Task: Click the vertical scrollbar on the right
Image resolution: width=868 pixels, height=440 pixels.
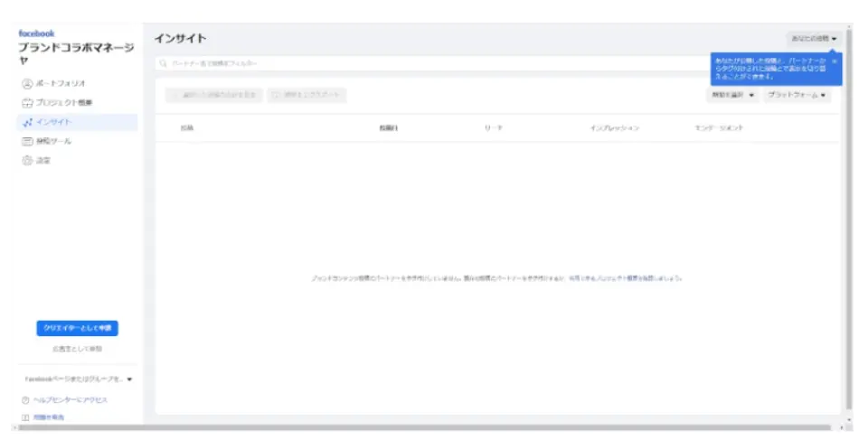Action: [x=849, y=221]
